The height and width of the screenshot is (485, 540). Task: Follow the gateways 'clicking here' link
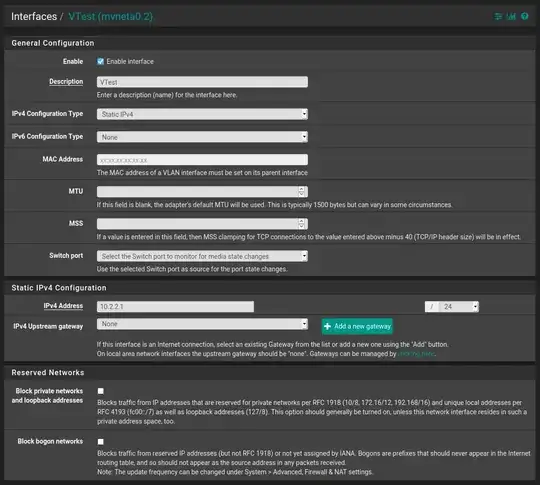(416, 354)
